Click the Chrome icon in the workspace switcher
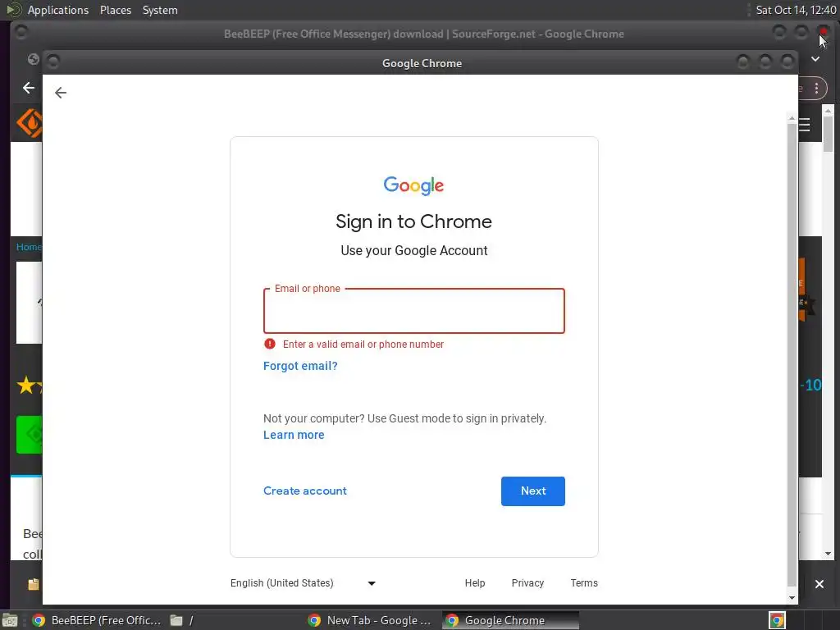This screenshot has width=840, height=630. pyautogui.click(x=777, y=620)
